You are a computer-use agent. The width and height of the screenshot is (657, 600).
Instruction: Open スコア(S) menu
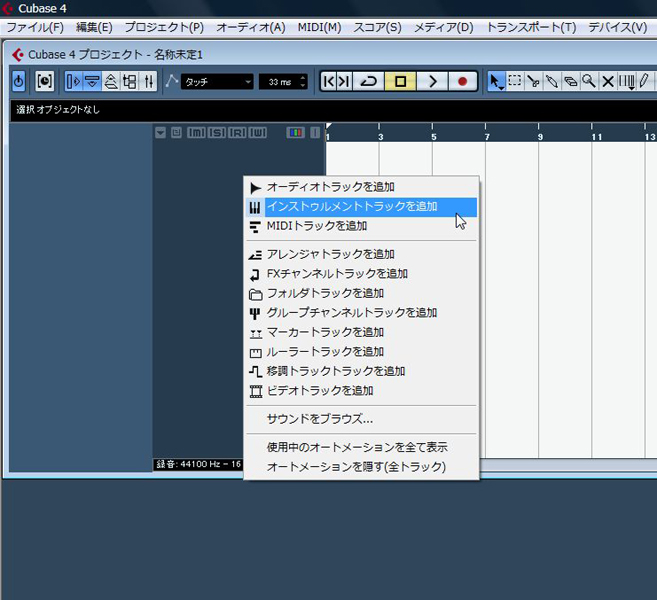(x=378, y=28)
